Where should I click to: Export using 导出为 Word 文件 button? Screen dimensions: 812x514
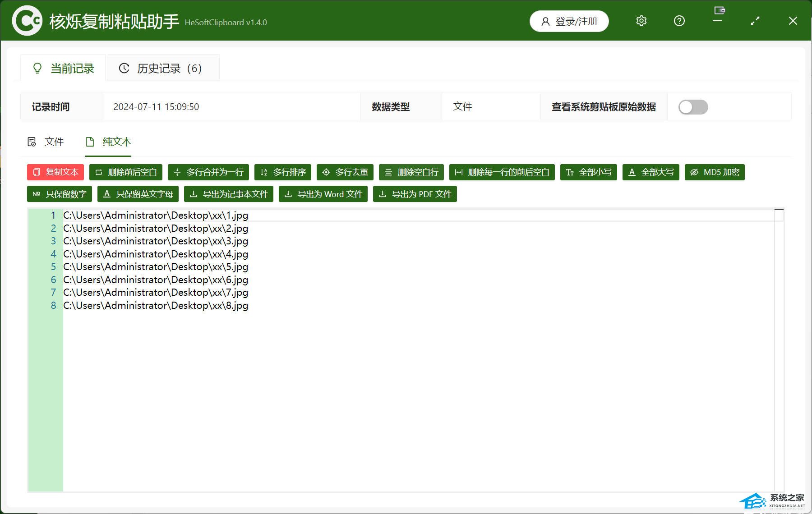323,194
